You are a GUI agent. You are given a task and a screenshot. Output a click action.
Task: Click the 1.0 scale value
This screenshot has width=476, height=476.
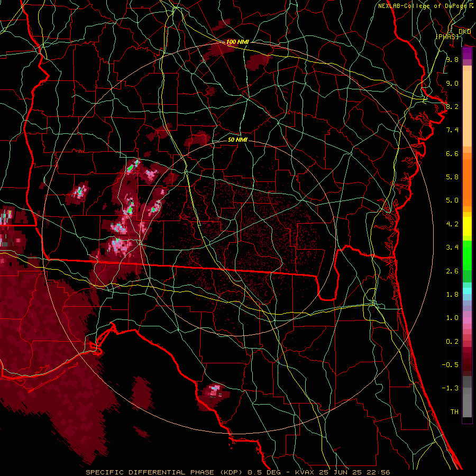coord(452,318)
